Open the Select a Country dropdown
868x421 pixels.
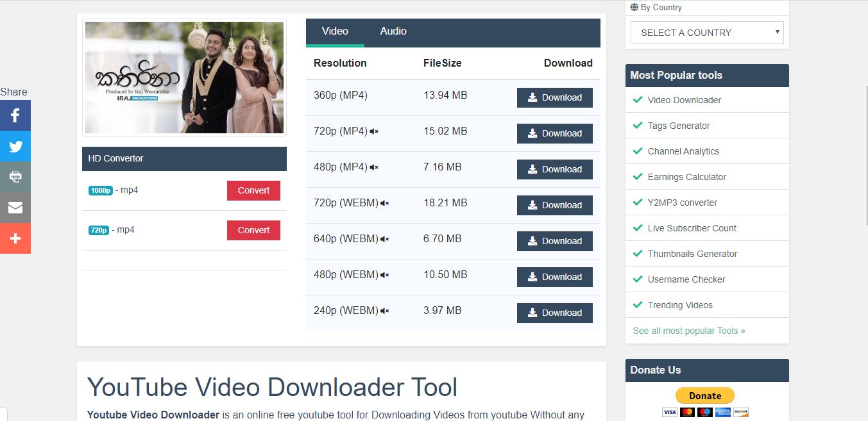pyautogui.click(x=706, y=33)
